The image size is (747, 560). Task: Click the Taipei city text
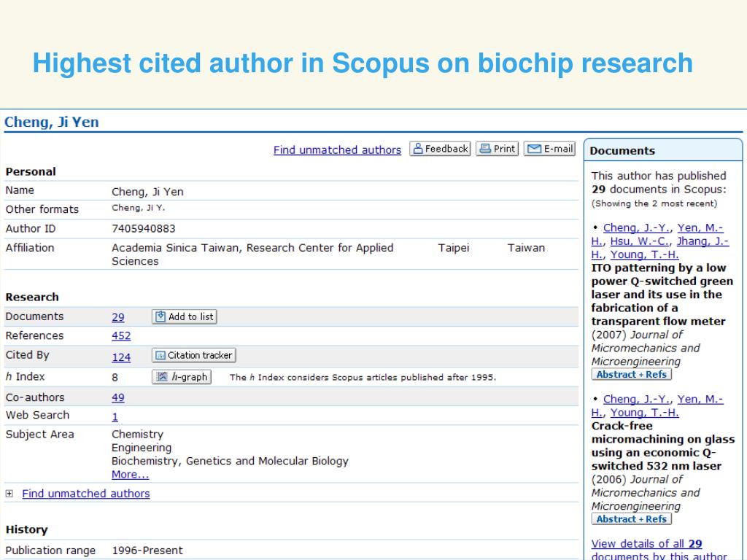click(454, 248)
